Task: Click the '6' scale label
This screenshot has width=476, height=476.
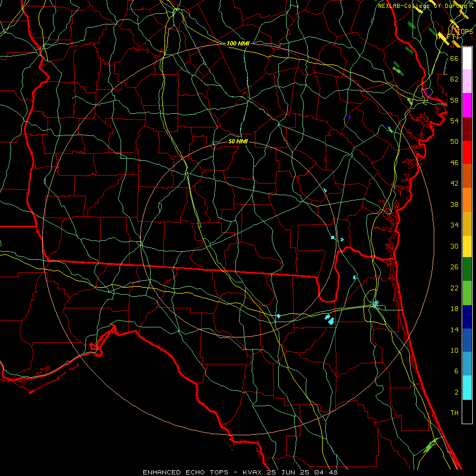Action: [456, 371]
